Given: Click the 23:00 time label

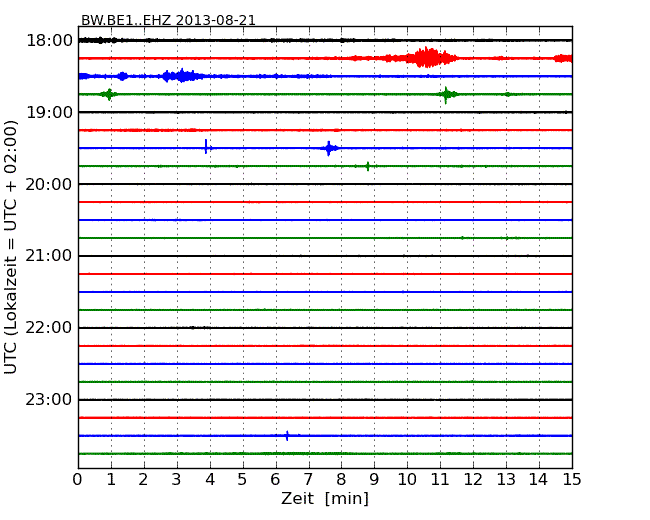Looking at the screenshot, I should click(49, 399).
